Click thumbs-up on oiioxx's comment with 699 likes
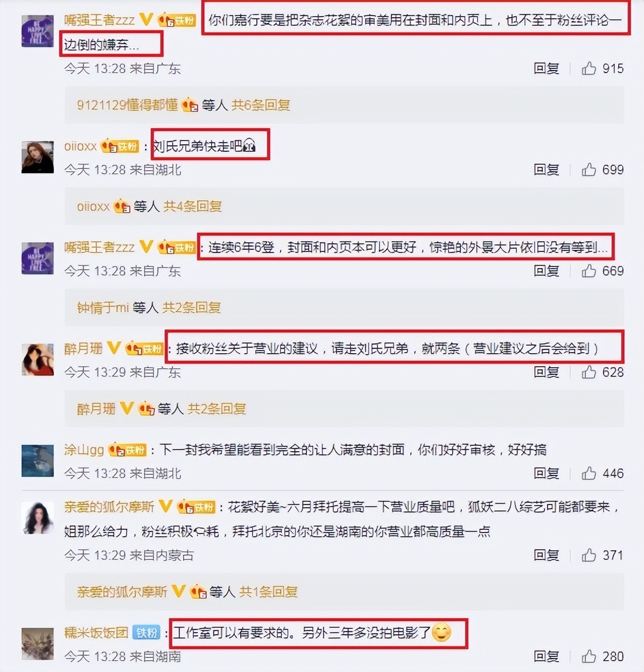The height and width of the screenshot is (672, 644). click(589, 170)
